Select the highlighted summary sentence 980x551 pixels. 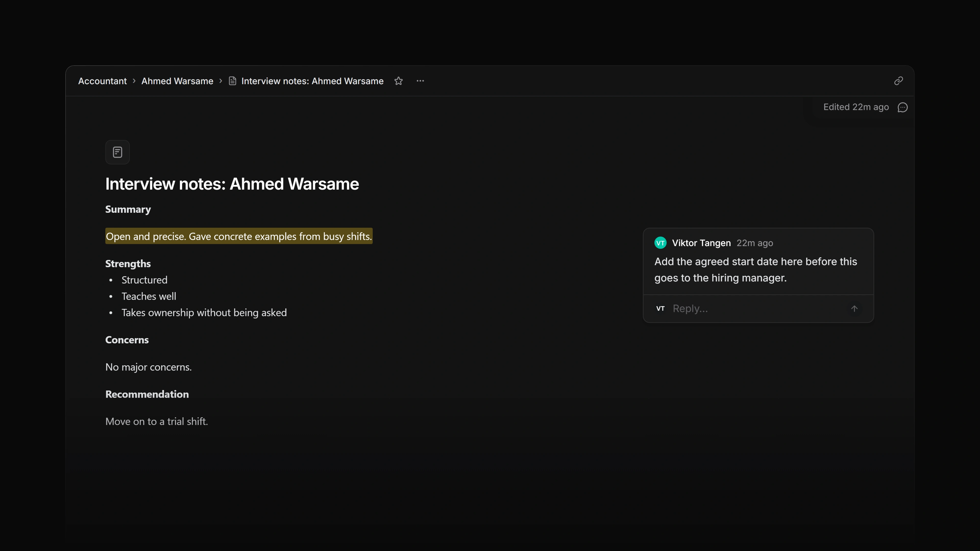(x=239, y=236)
